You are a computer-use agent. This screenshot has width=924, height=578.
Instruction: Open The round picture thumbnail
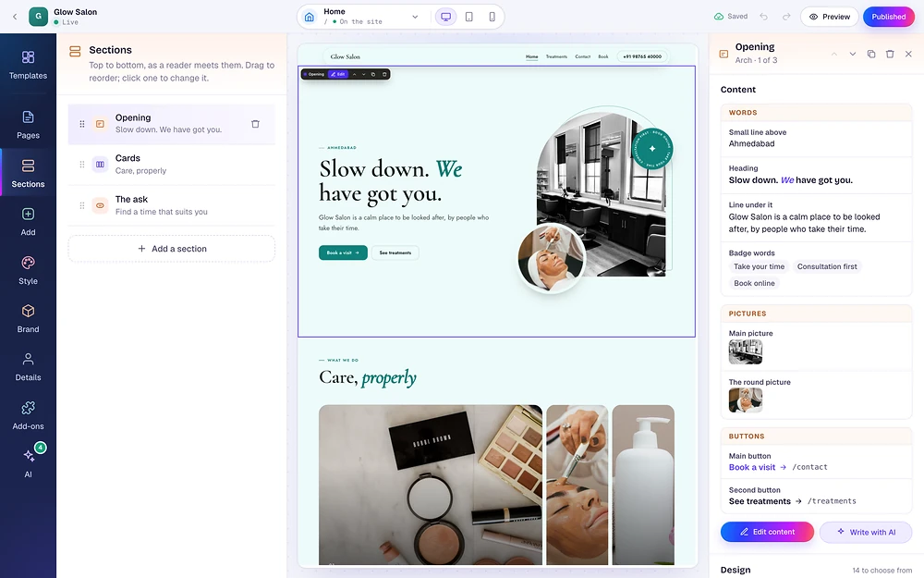(x=746, y=400)
